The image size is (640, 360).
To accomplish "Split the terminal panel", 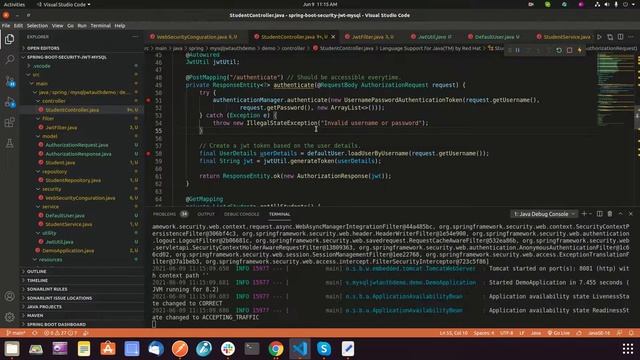I will pyautogui.click(x=600, y=214).
